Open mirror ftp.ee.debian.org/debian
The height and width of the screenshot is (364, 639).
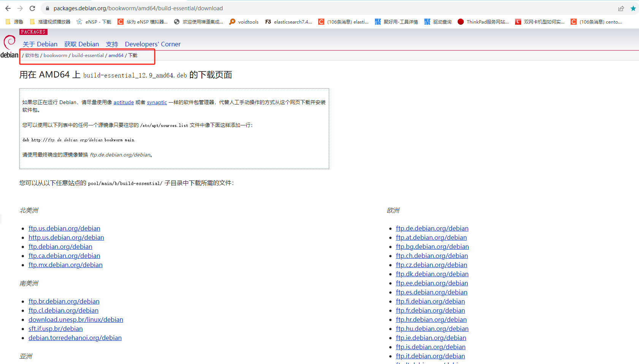tap(432, 283)
